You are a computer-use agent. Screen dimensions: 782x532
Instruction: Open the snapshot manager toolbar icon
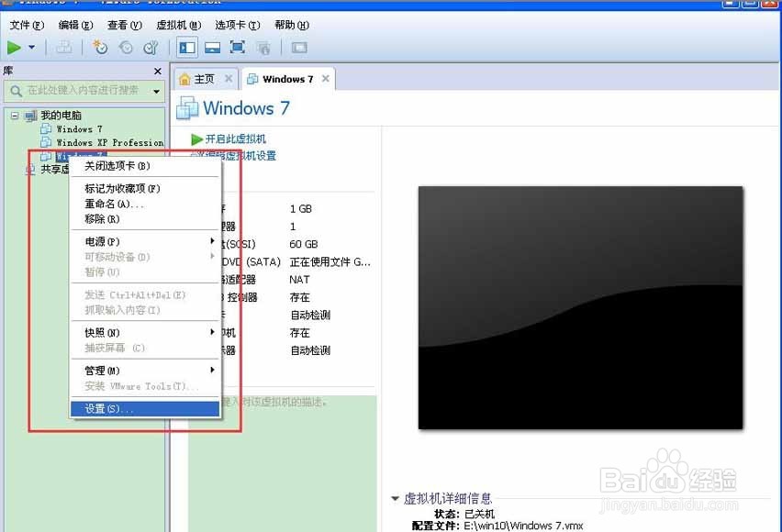[x=151, y=48]
